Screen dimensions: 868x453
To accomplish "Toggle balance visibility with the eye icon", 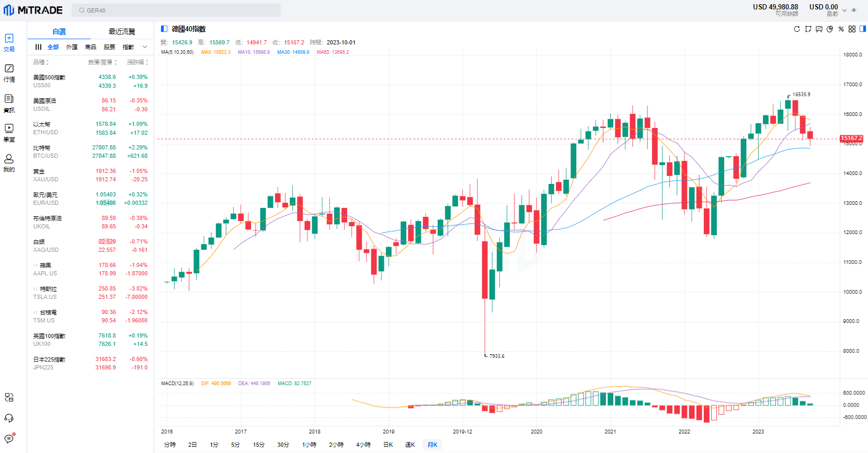I will (854, 10).
